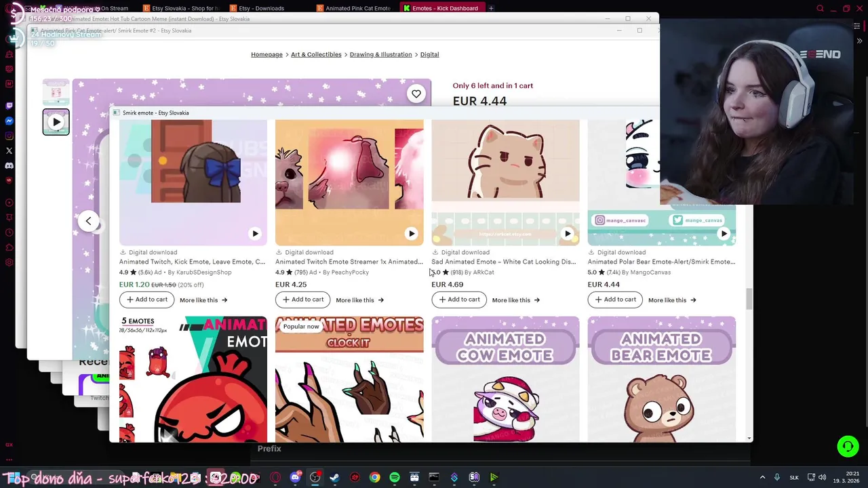The height and width of the screenshot is (488, 868).
Task: Open the Animated Twitch, Kick Emote, Leave Emote listing title
Action: 192,262
